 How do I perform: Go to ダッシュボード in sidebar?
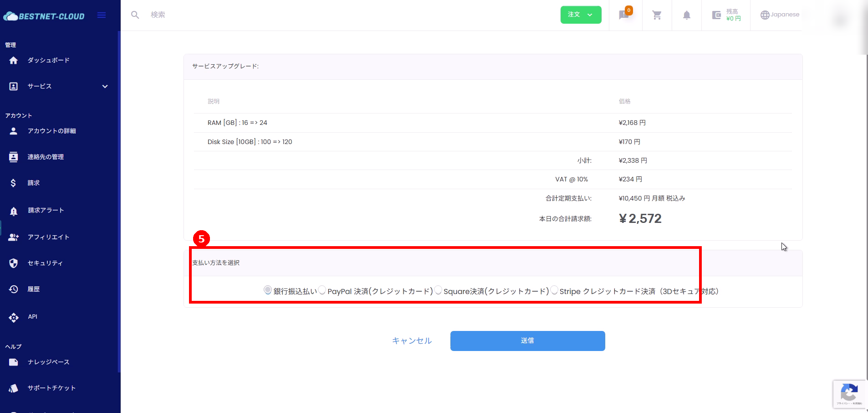(x=48, y=60)
